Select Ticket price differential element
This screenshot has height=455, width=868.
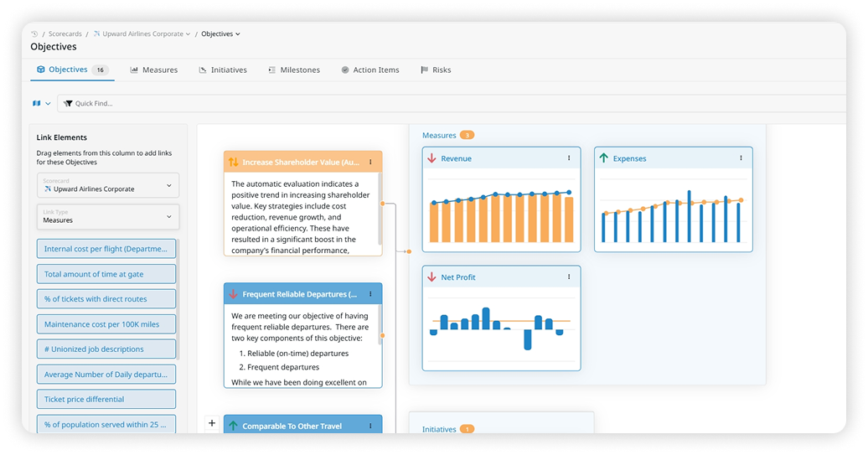[106, 399]
